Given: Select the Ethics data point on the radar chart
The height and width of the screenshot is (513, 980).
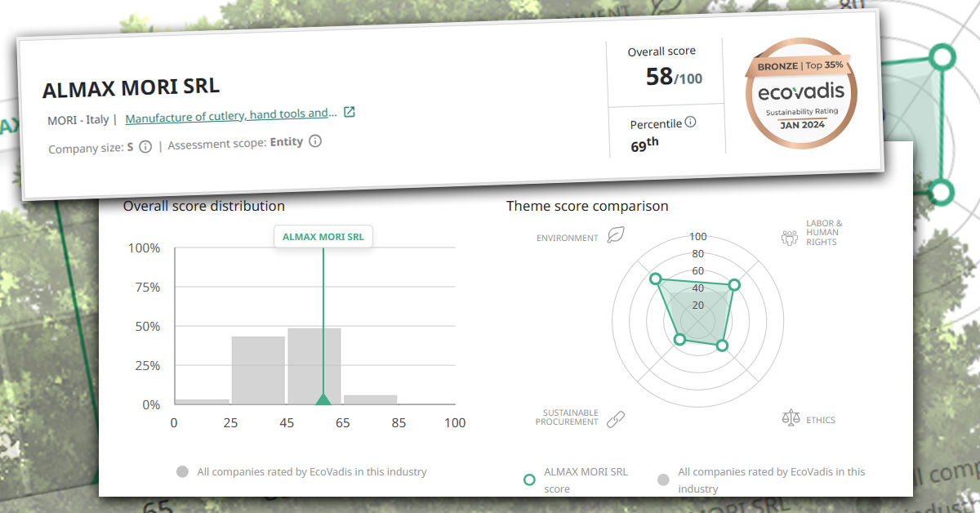Looking at the screenshot, I should tap(721, 346).
